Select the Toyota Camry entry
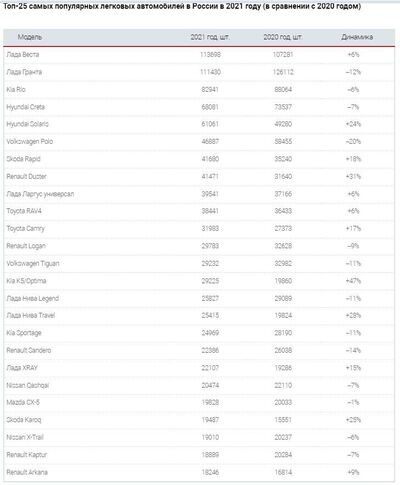This screenshot has width=400, height=485. (25, 228)
